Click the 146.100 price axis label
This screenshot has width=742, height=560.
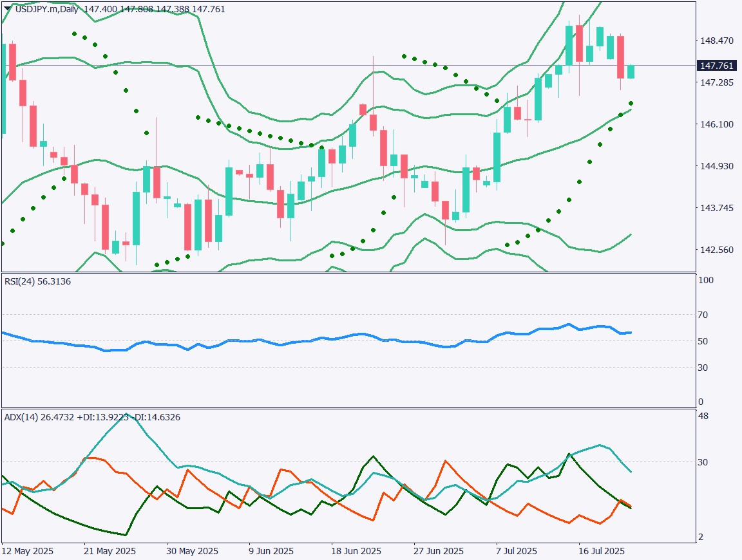coord(716,124)
